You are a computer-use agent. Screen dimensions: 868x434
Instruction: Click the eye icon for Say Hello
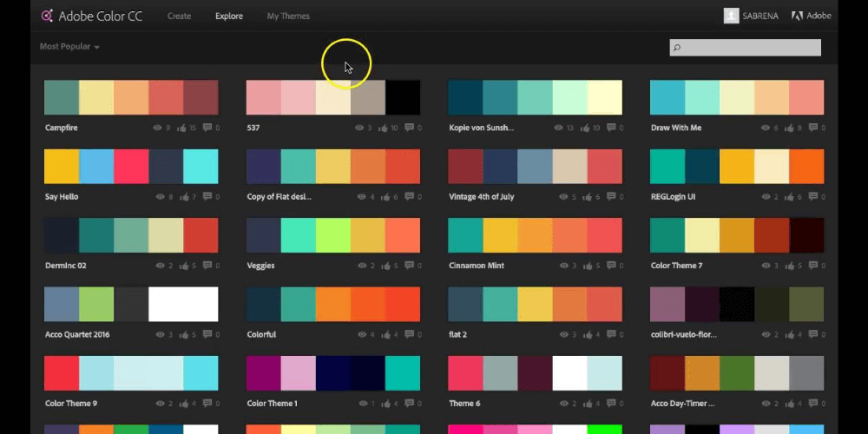coord(161,196)
